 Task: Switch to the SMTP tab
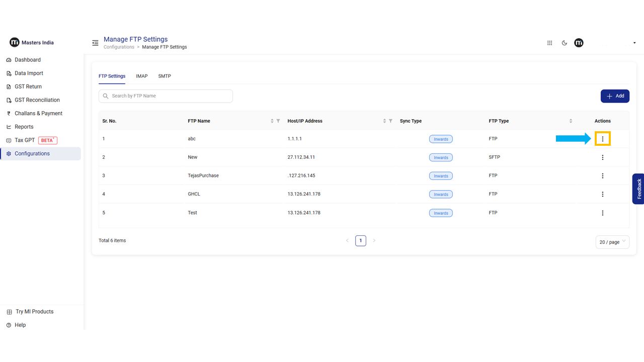point(165,76)
